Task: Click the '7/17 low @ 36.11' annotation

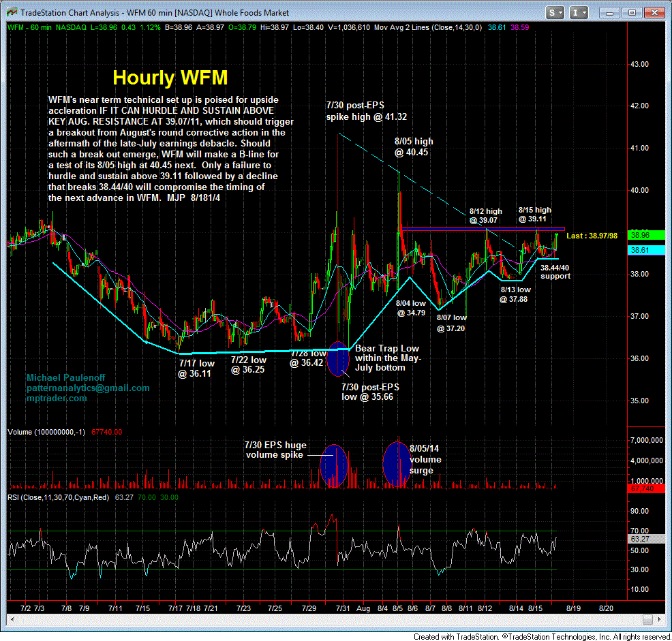Action: click(x=196, y=368)
